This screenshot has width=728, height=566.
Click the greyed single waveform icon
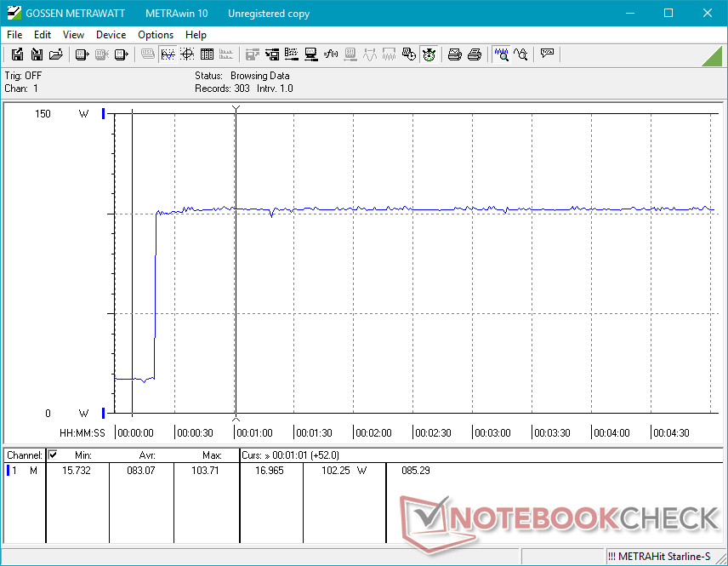tap(370, 54)
